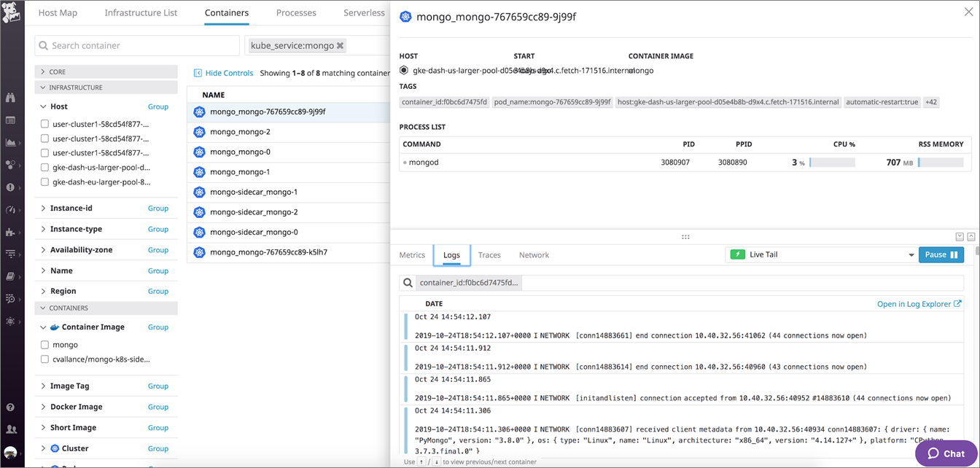
Task: Click the Open in Log Explorer link
Action: tap(914, 304)
